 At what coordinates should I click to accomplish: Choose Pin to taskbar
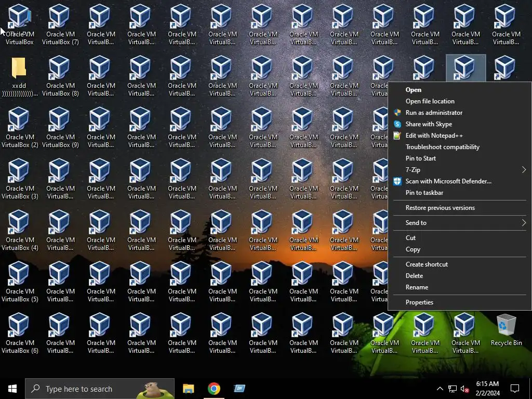pyautogui.click(x=460, y=192)
